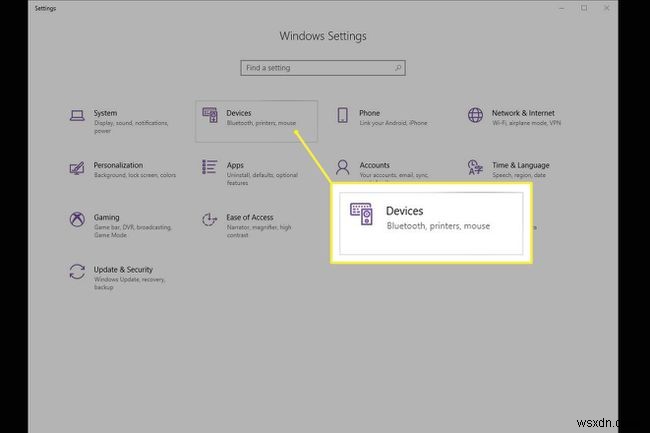Click 'Display, sound, notifications, power' description
650x433 pixels.
tap(131, 127)
